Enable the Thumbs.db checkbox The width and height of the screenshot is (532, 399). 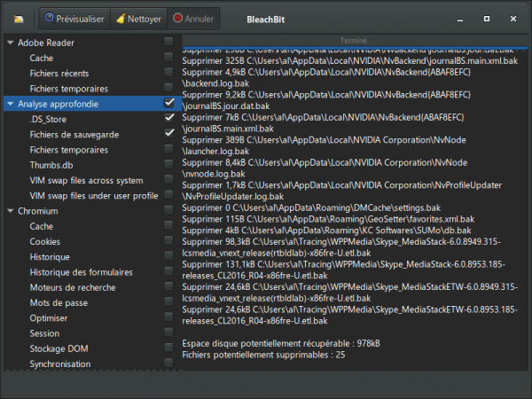168,164
